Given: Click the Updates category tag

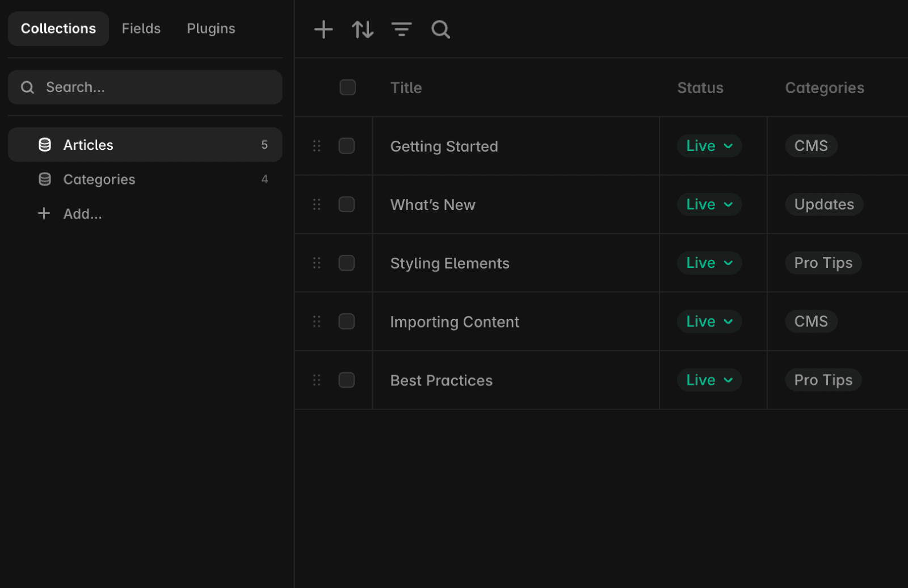Looking at the screenshot, I should pos(824,204).
